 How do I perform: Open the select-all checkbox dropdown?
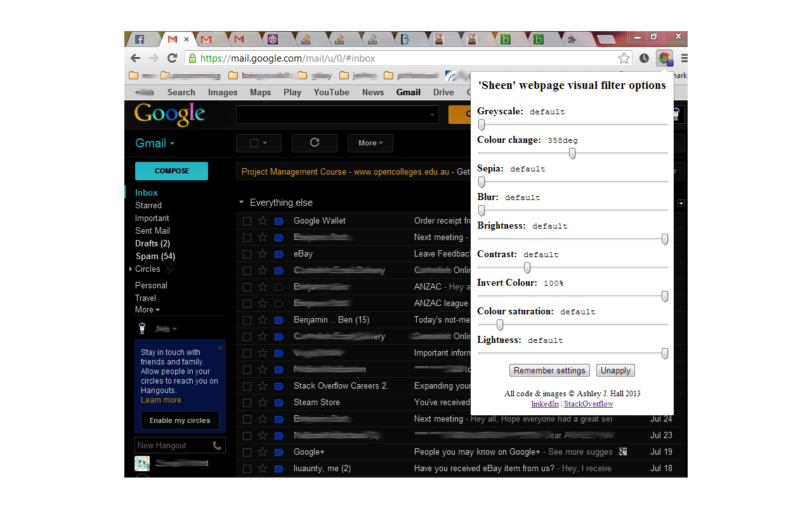(x=265, y=144)
